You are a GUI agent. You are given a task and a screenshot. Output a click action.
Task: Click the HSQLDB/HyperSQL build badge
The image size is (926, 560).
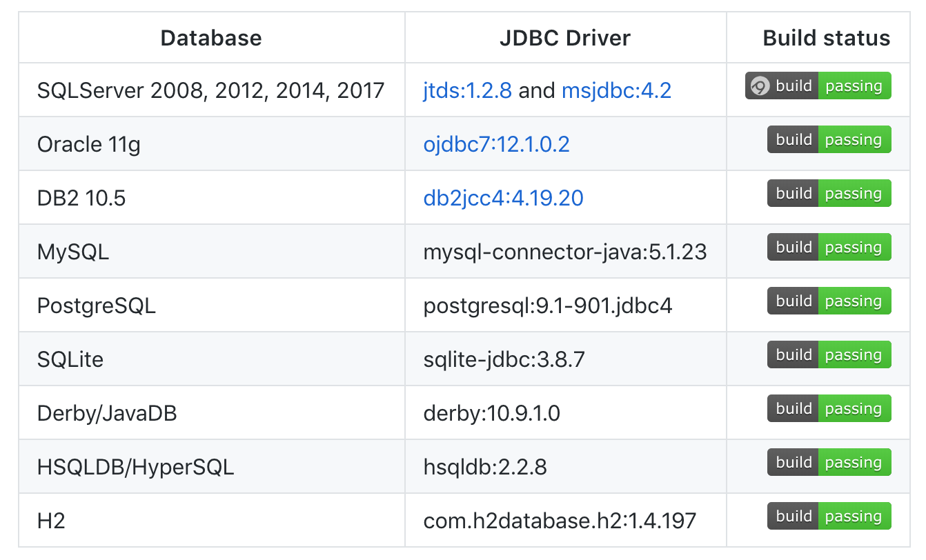coord(829,462)
